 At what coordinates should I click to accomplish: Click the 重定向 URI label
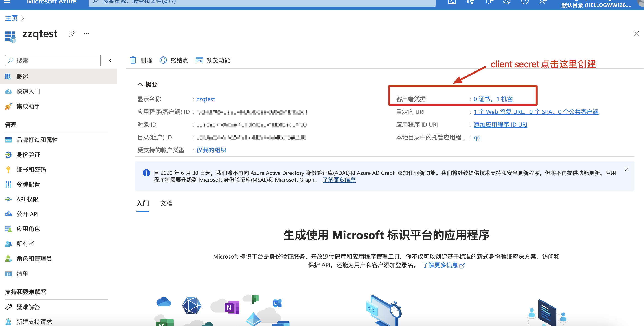[410, 112]
